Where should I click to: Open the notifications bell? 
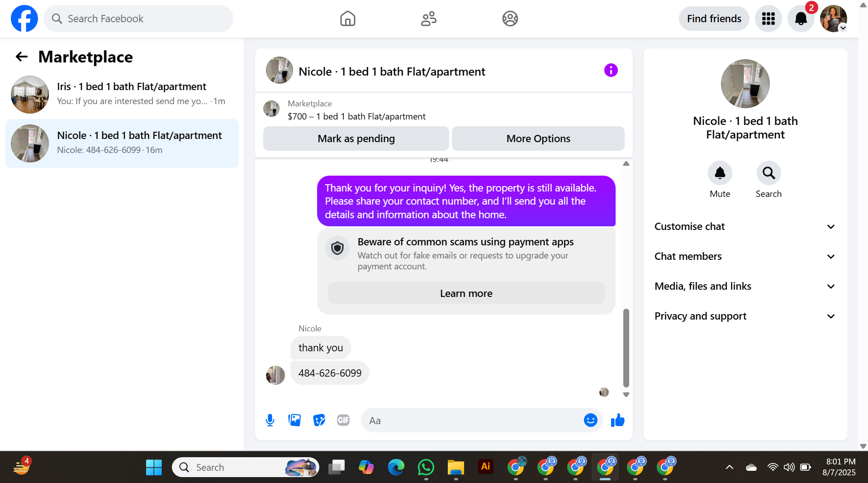pyautogui.click(x=801, y=19)
